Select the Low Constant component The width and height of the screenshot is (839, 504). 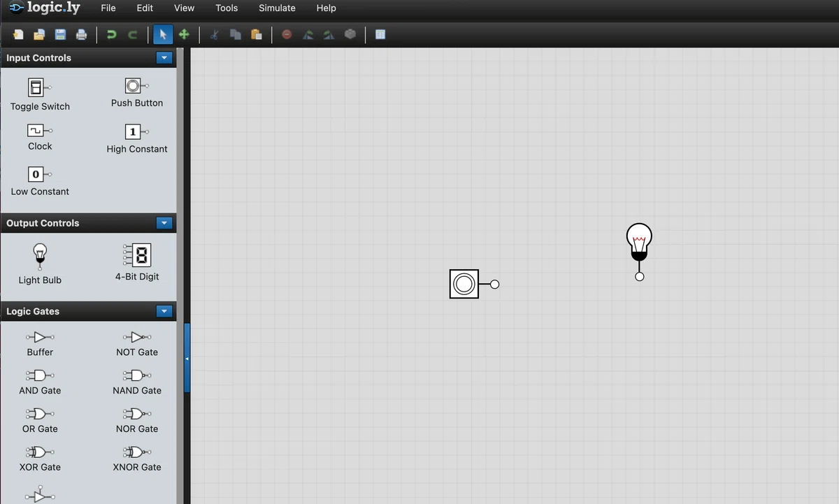click(40, 181)
